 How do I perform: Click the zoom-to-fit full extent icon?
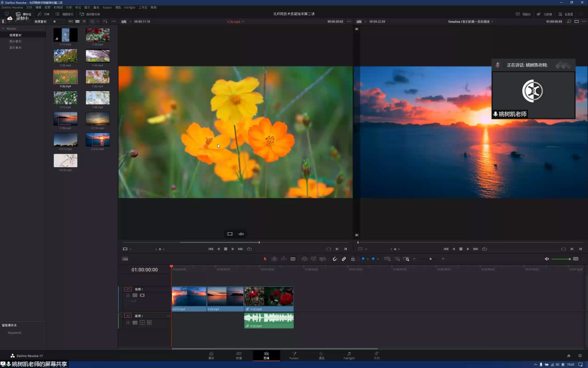[388, 259]
